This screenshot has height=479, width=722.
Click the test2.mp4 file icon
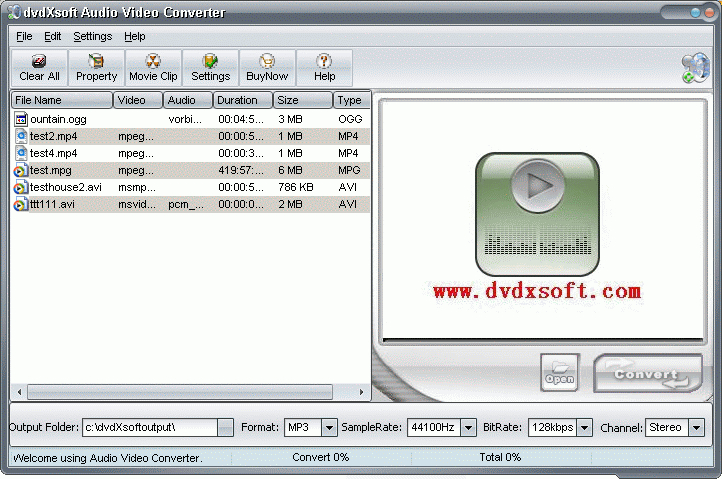(21, 136)
